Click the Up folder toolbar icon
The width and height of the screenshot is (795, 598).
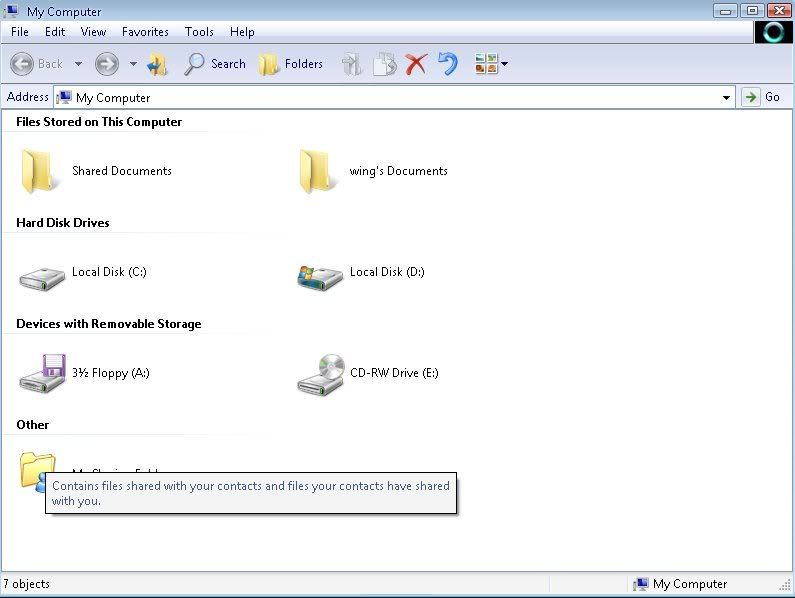tap(157, 64)
